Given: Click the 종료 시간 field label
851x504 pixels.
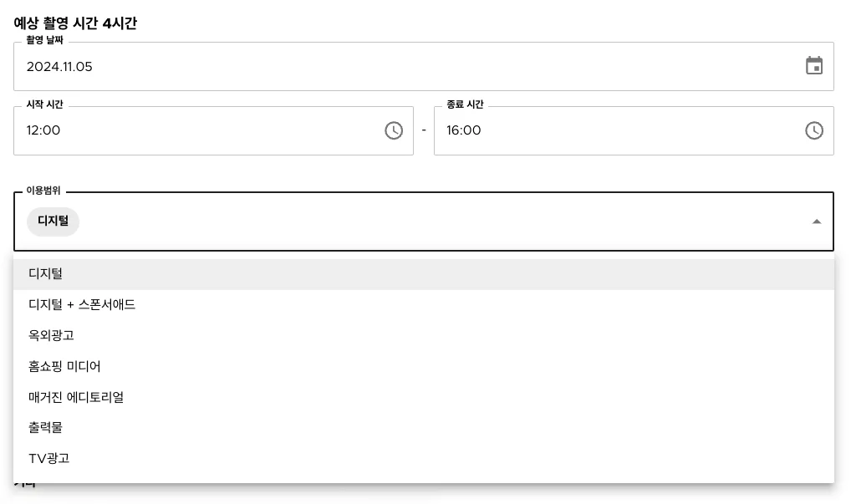Looking at the screenshot, I should point(465,104).
